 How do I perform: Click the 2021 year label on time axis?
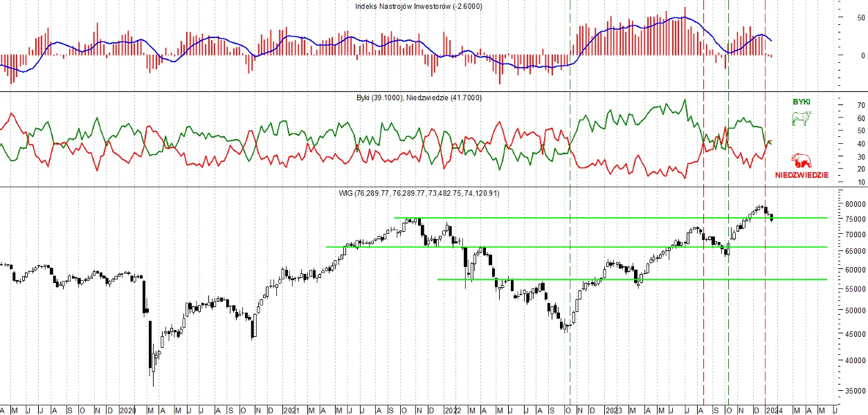coord(289,409)
